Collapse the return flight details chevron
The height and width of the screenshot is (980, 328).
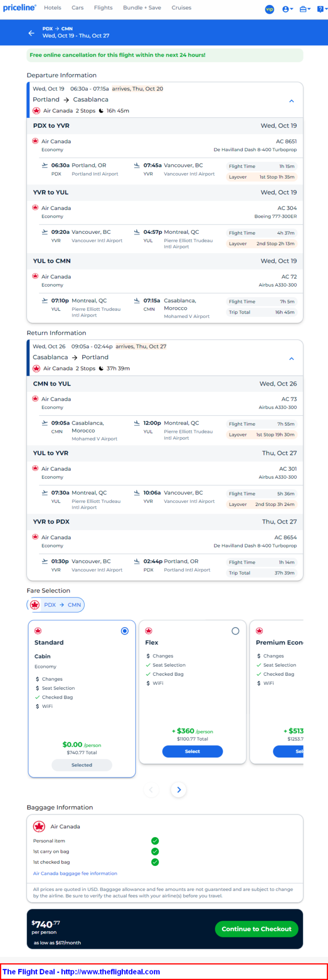click(291, 359)
